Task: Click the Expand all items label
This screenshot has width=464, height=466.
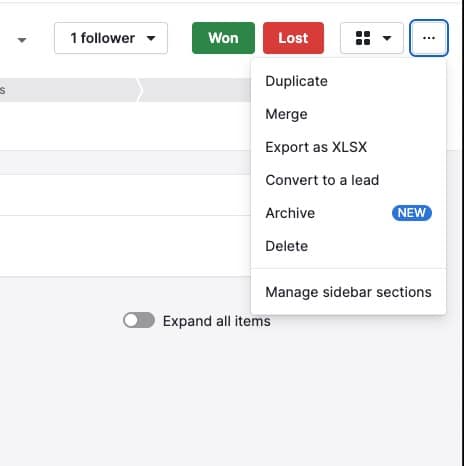Action: 217,321
